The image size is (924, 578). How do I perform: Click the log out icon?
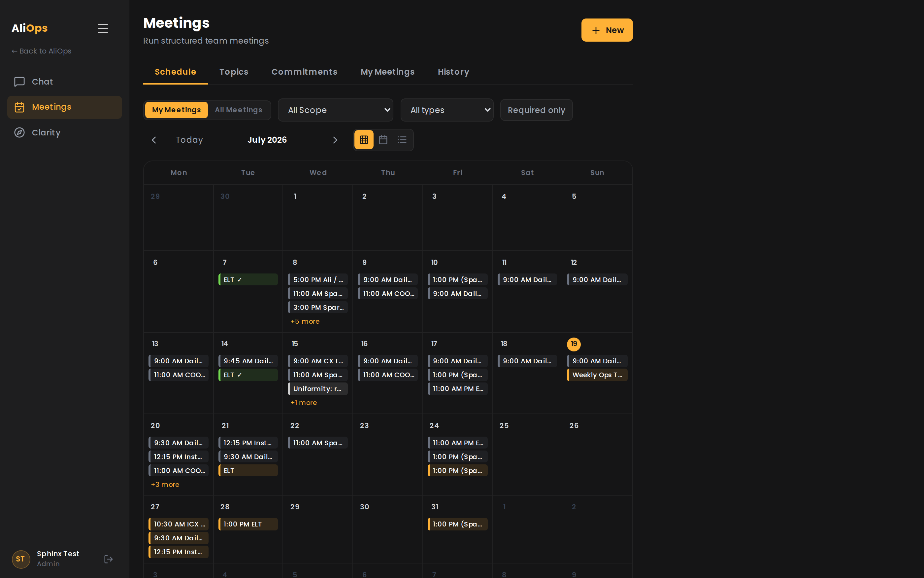click(x=109, y=559)
